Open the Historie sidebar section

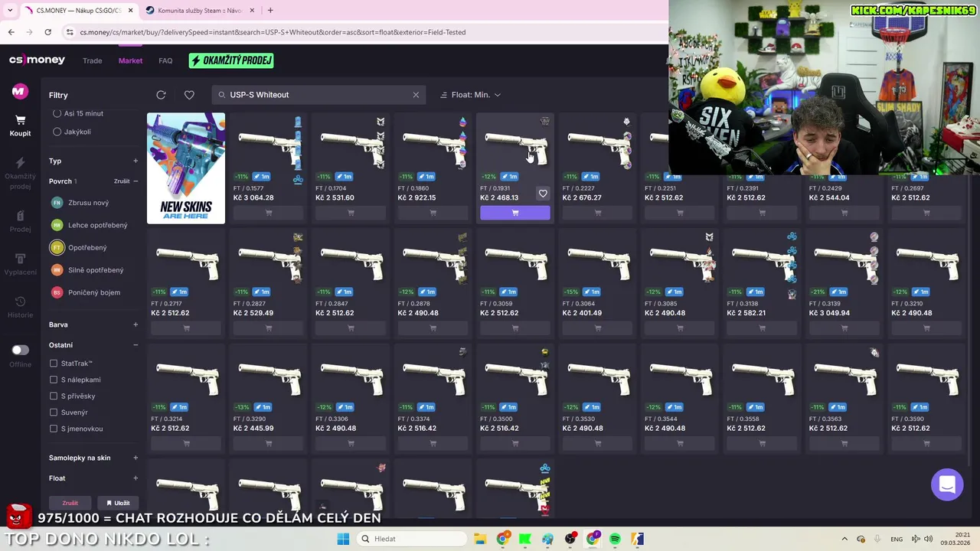coord(20,308)
